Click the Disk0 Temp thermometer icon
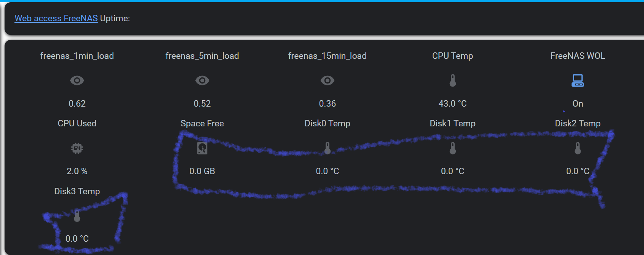644x255 pixels. click(x=328, y=148)
